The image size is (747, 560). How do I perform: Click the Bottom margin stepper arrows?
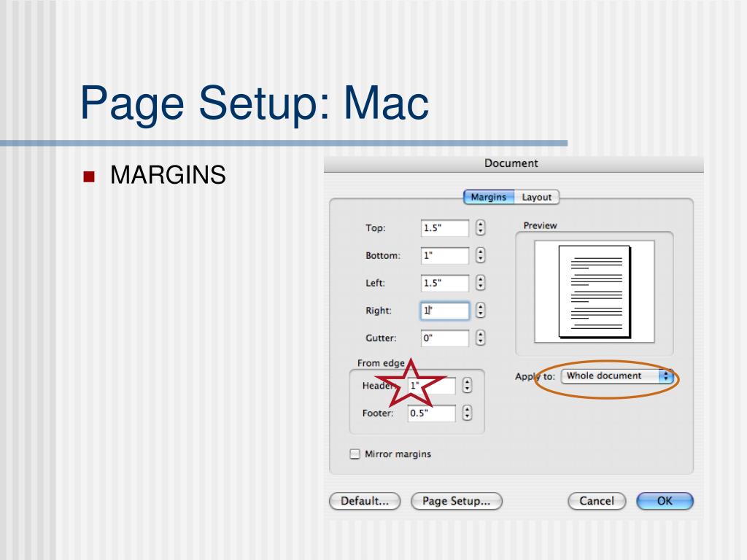pyautogui.click(x=481, y=256)
